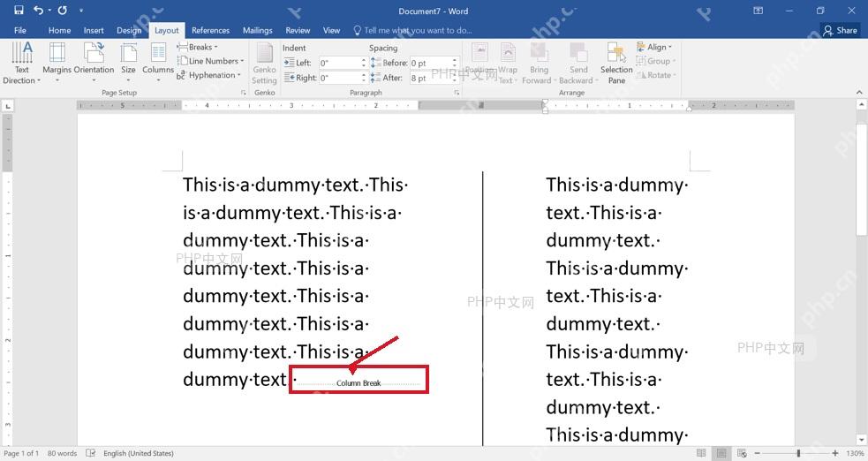Click the hanging indent marker on ruler
Screen dimensions: 868x461
[546, 108]
